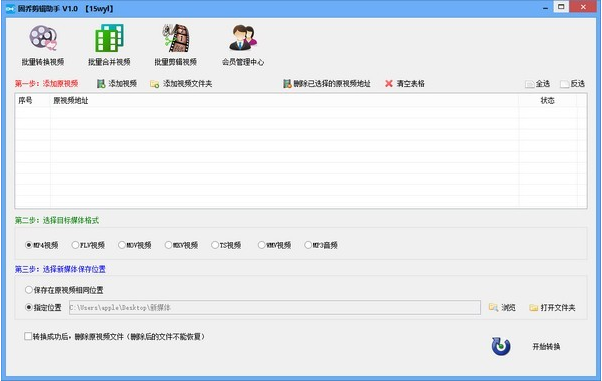This screenshot has width=602, height=381.
Task: Click the app icon in title bar
Action: point(10,8)
